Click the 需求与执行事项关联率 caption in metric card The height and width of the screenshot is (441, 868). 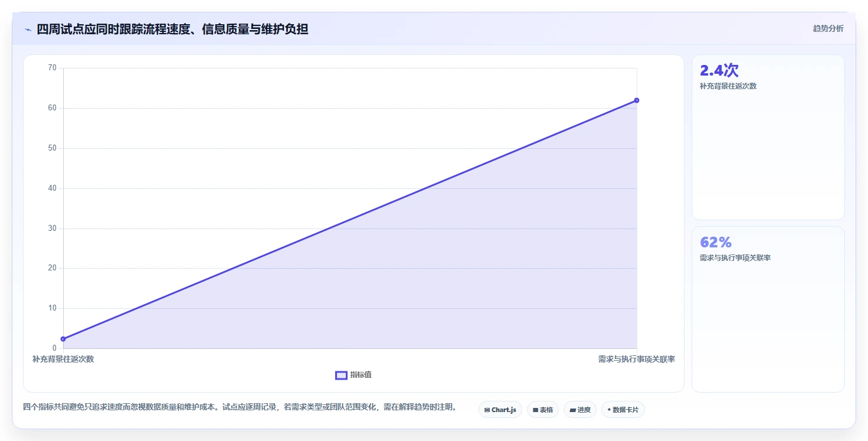coord(735,258)
